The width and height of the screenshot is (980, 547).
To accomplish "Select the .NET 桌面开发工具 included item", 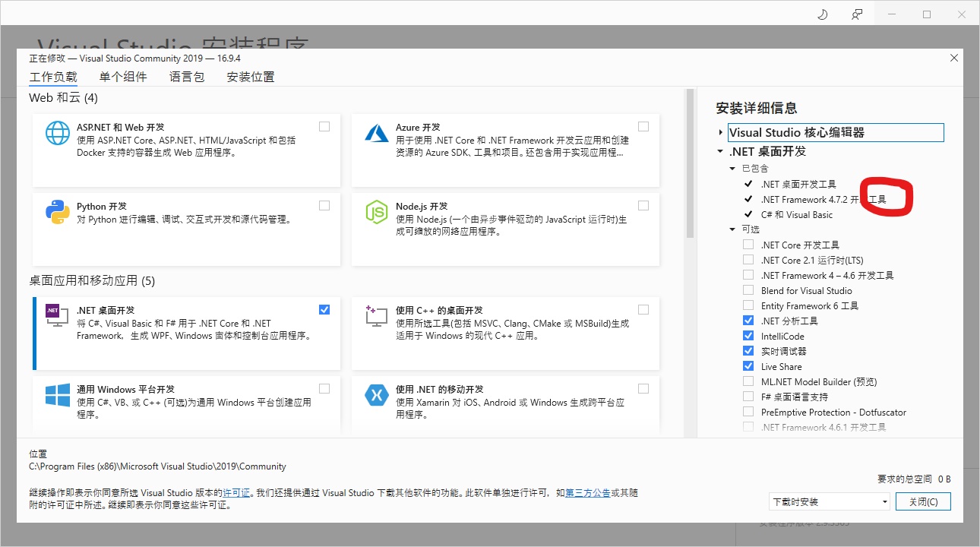I will click(798, 185).
